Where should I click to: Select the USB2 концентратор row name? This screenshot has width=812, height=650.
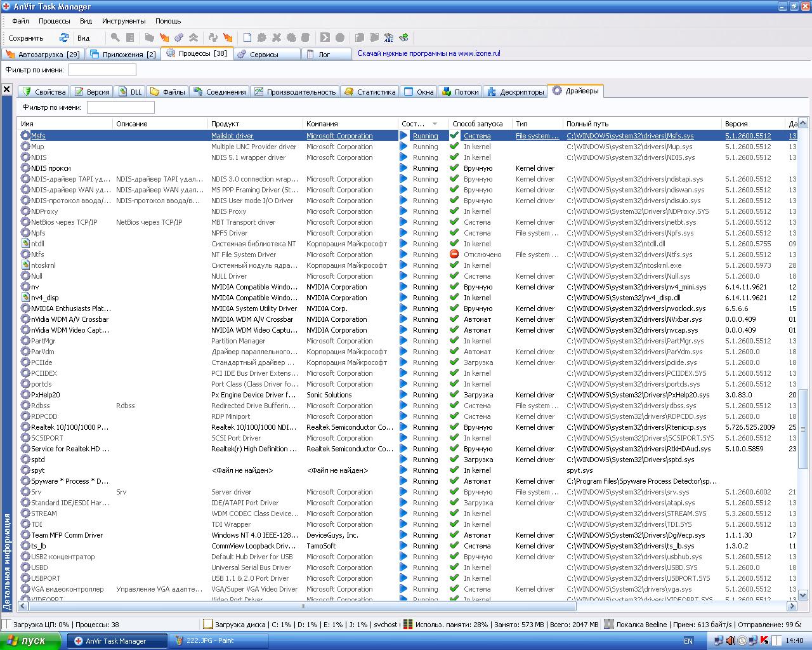63,557
